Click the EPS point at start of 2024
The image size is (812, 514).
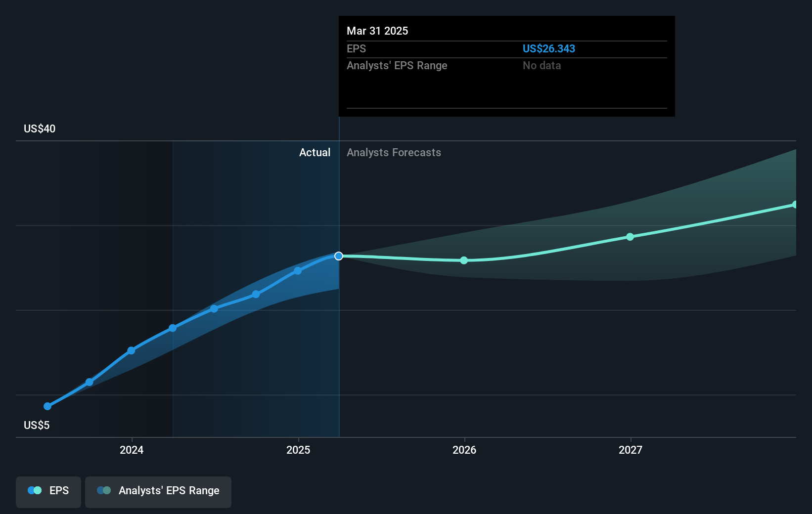pyautogui.click(x=131, y=350)
